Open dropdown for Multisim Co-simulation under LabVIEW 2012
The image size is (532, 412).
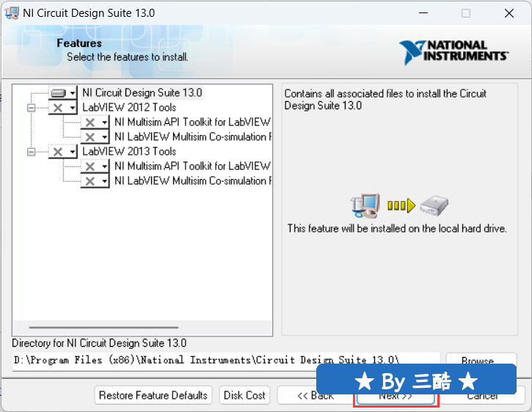[x=95, y=137]
